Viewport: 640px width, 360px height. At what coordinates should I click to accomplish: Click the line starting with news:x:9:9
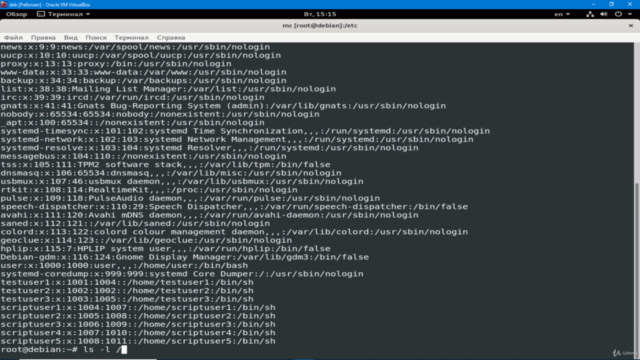[135, 47]
